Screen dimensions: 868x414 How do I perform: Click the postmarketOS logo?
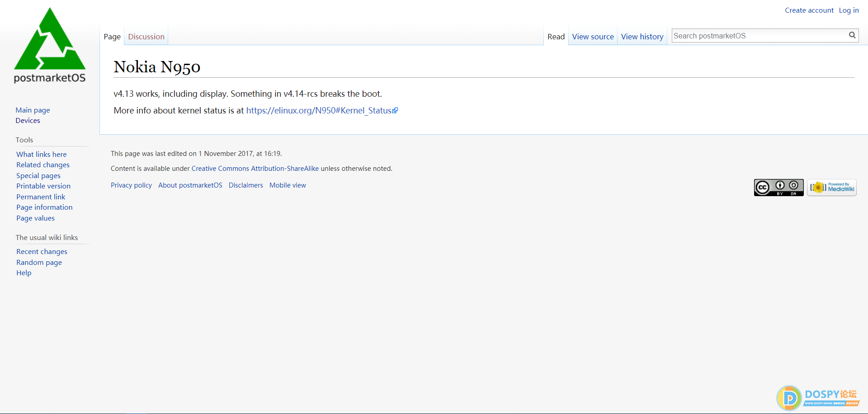50,45
